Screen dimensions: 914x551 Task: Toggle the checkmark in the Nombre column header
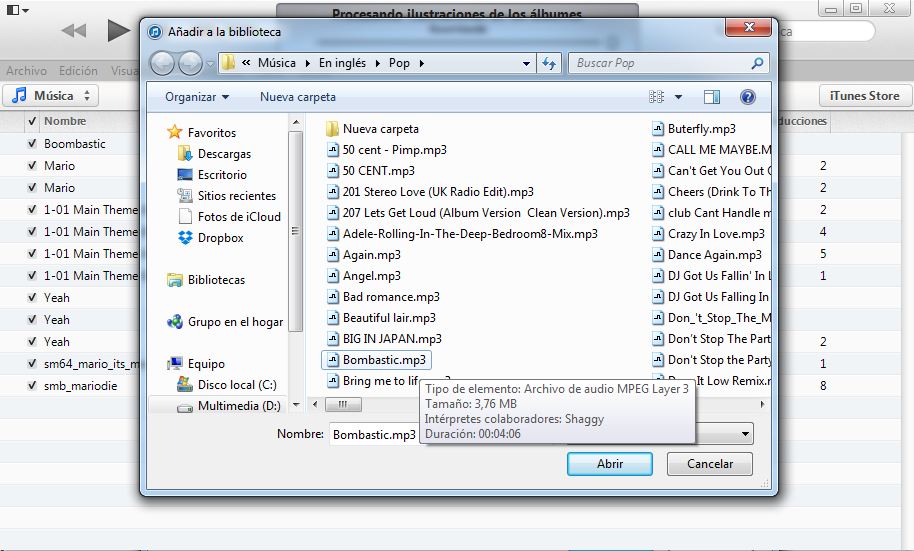point(32,121)
